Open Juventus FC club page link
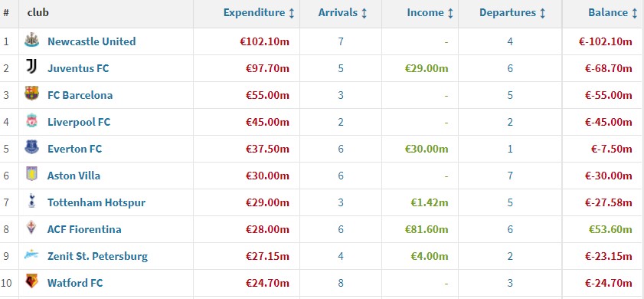This screenshot has width=644, height=299. (78, 68)
